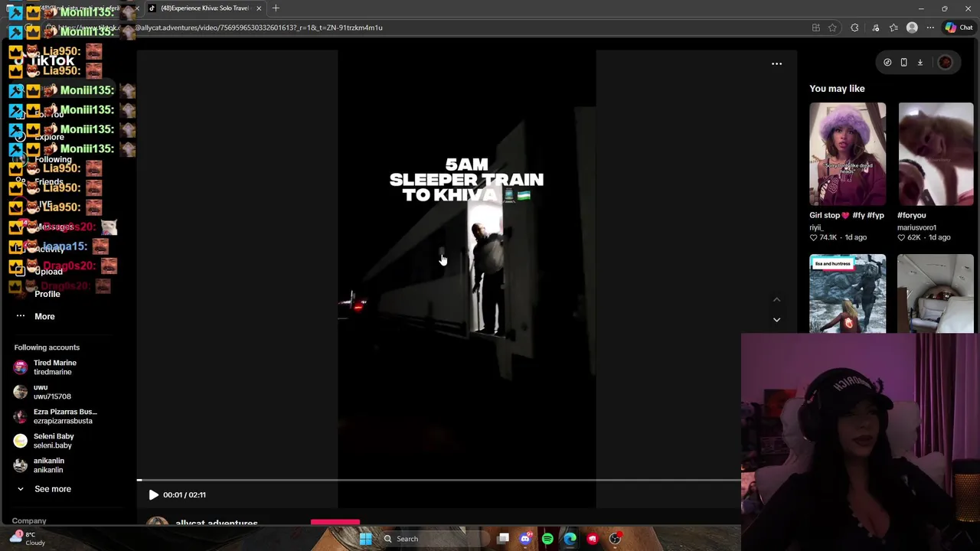Open Profile in TikTok sidebar
The width and height of the screenshot is (980, 551).
[47, 294]
